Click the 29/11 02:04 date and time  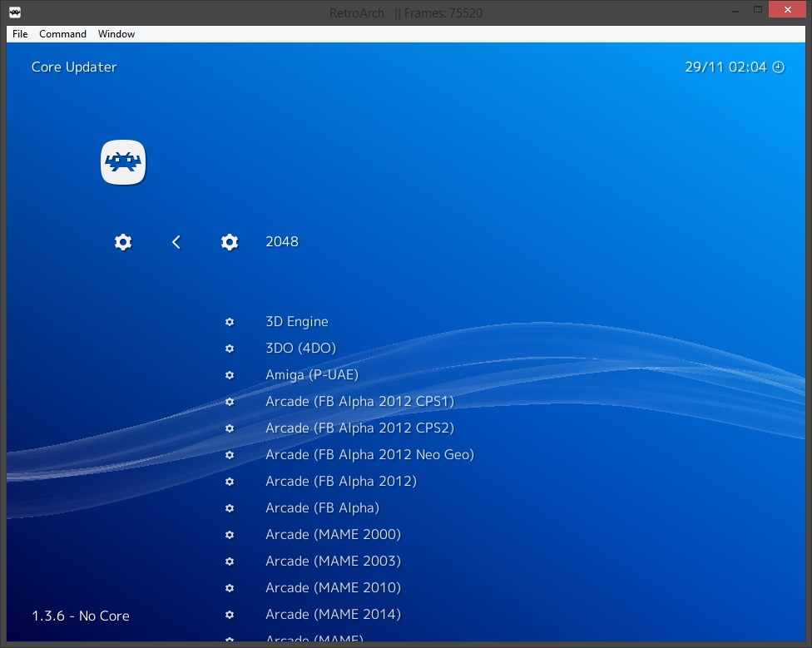pos(725,67)
